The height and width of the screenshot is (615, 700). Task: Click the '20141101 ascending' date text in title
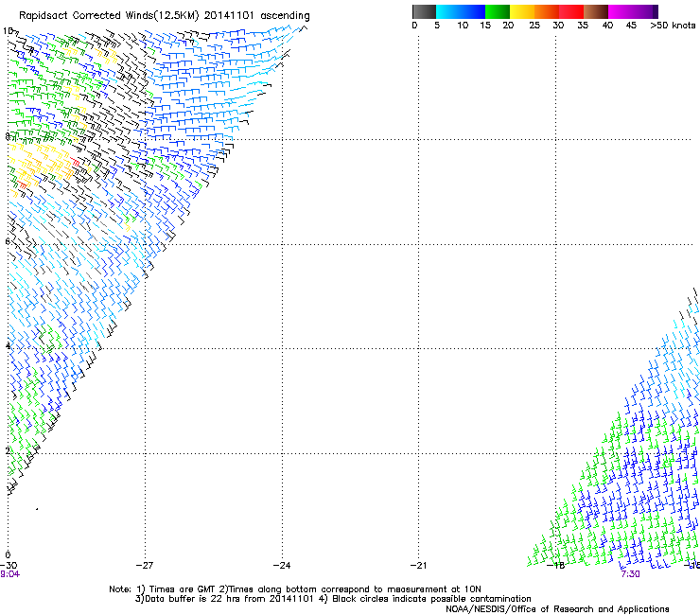click(256, 16)
